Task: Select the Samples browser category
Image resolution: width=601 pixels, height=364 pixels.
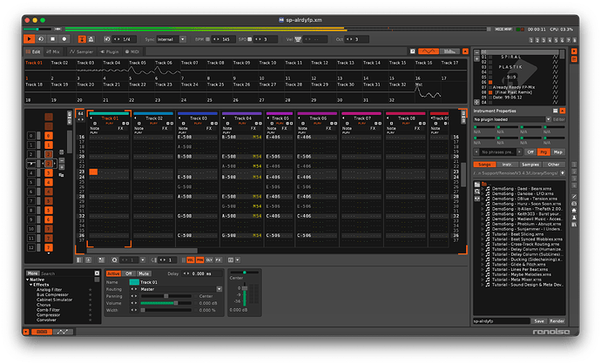Action: coord(530,165)
